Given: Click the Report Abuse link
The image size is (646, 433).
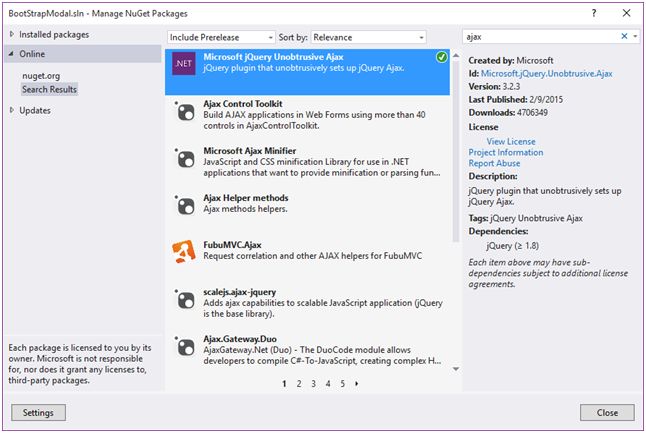Looking at the screenshot, I should tap(494, 163).
